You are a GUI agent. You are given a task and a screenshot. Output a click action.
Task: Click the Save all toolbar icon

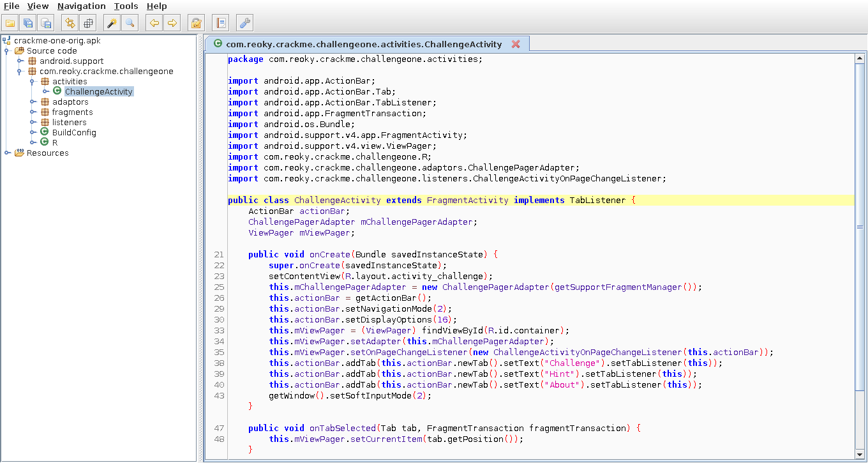click(28, 24)
